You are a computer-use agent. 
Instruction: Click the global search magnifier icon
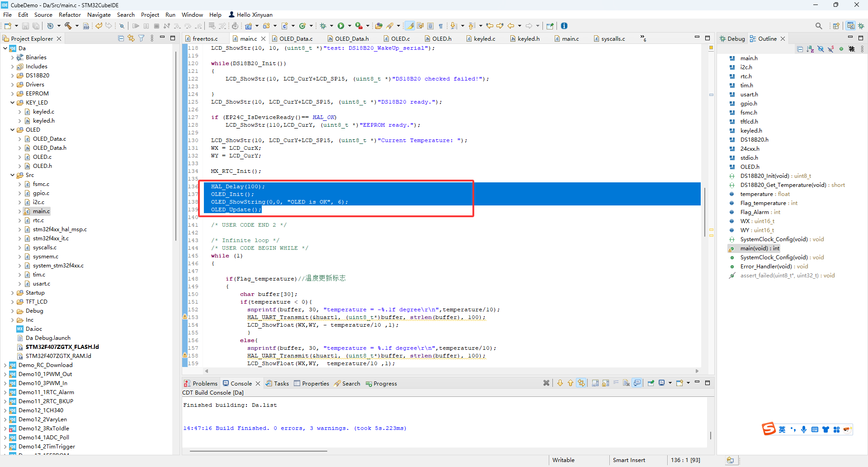tap(819, 26)
